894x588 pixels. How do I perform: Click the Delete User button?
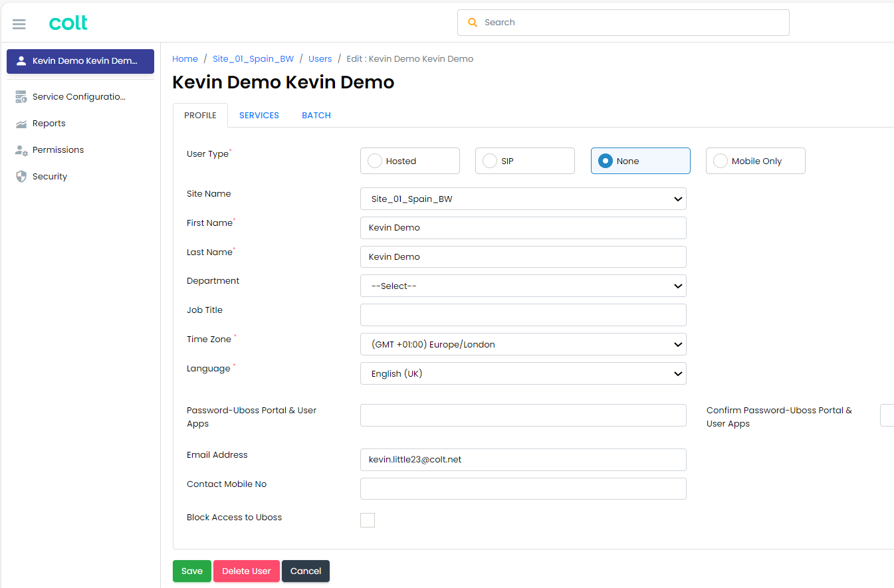pos(246,571)
